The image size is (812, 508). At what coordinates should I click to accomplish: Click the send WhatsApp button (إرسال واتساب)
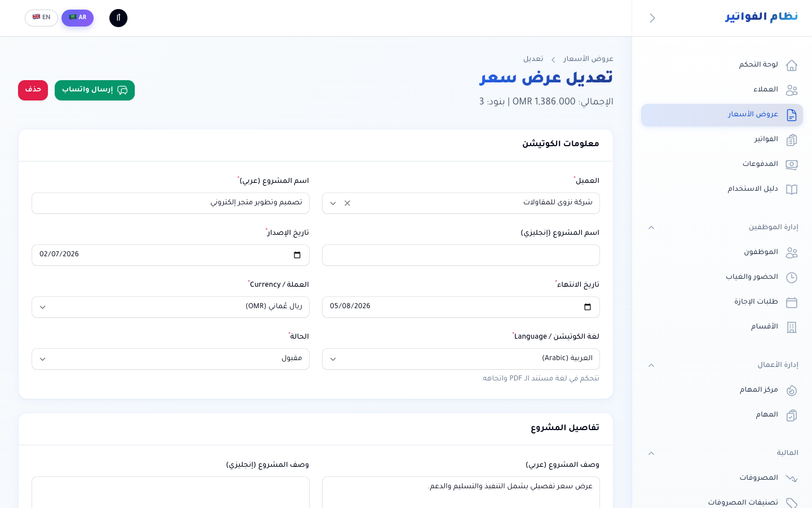[x=95, y=90]
